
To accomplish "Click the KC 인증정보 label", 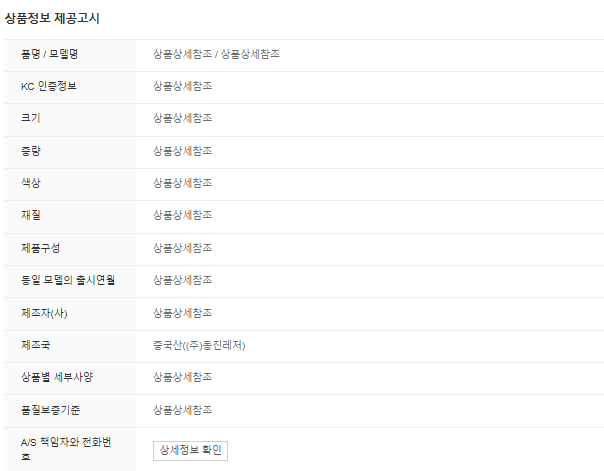I will [48, 86].
